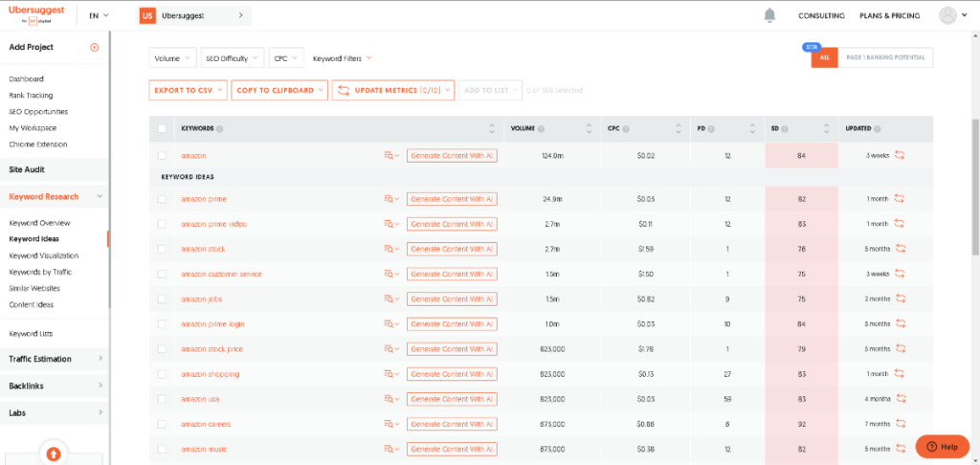Check the amazon careers row checkbox
This screenshot has width=980, height=465.
162,424
